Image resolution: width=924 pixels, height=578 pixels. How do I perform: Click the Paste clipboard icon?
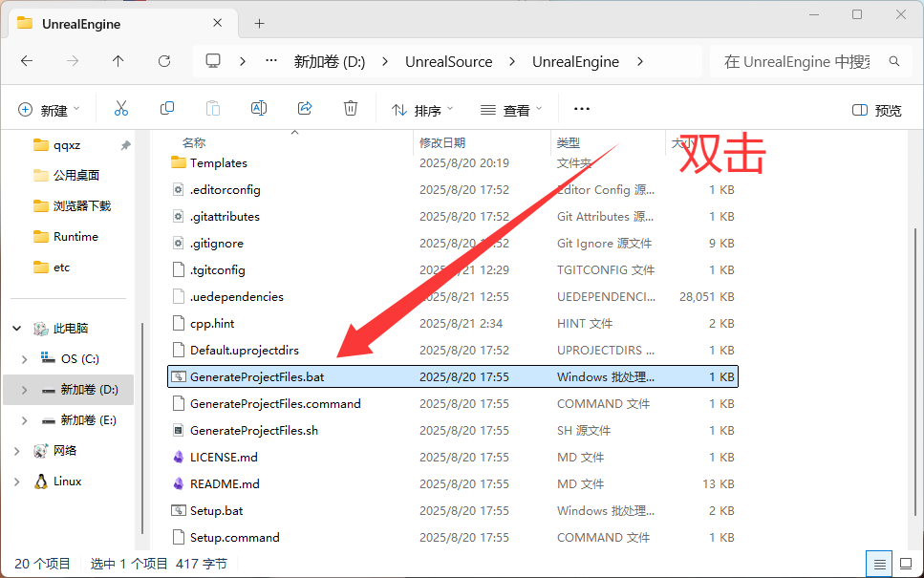coord(213,109)
